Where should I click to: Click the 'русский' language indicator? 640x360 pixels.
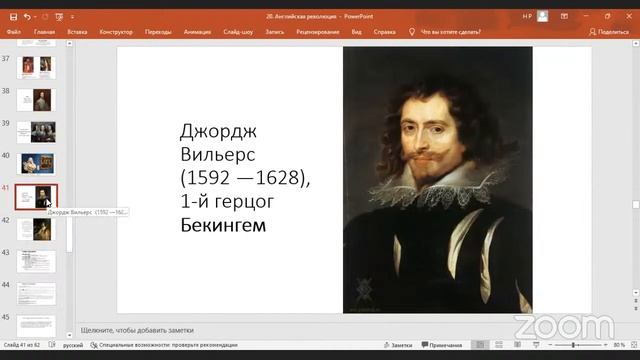pyautogui.click(x=73, y=345)
